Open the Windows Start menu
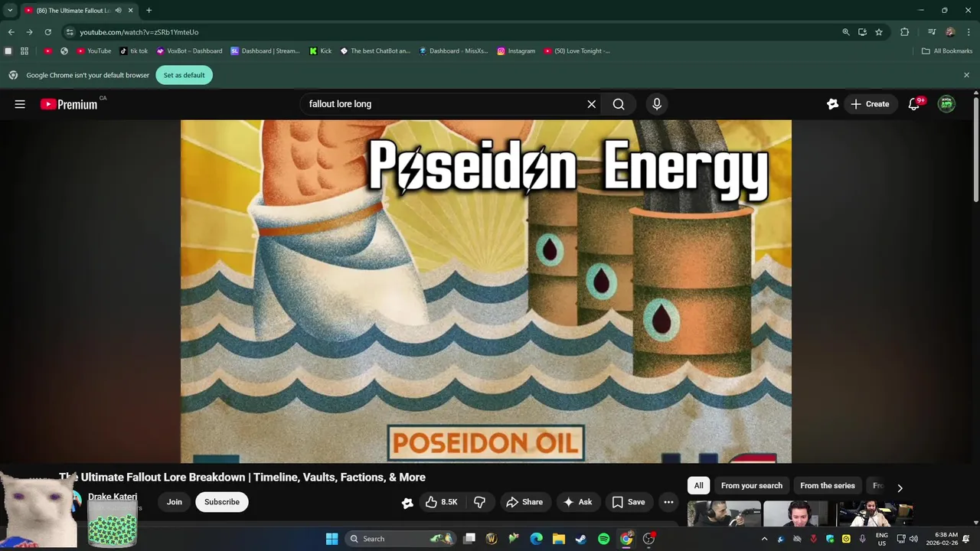Image resolution: width=980 pixels, height=551 pixels. (332, 539)
